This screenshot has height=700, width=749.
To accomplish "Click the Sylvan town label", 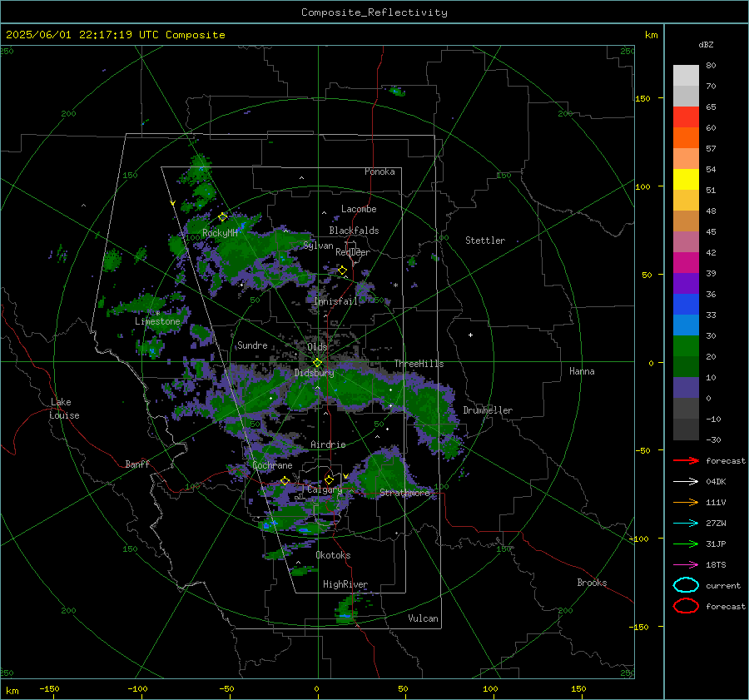I will (318, 246).
